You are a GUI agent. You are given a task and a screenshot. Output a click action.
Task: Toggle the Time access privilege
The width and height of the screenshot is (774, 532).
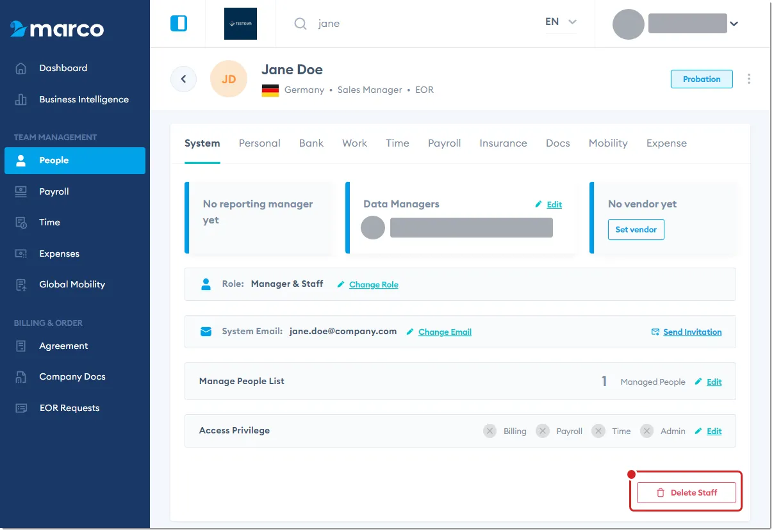point(598,431)
